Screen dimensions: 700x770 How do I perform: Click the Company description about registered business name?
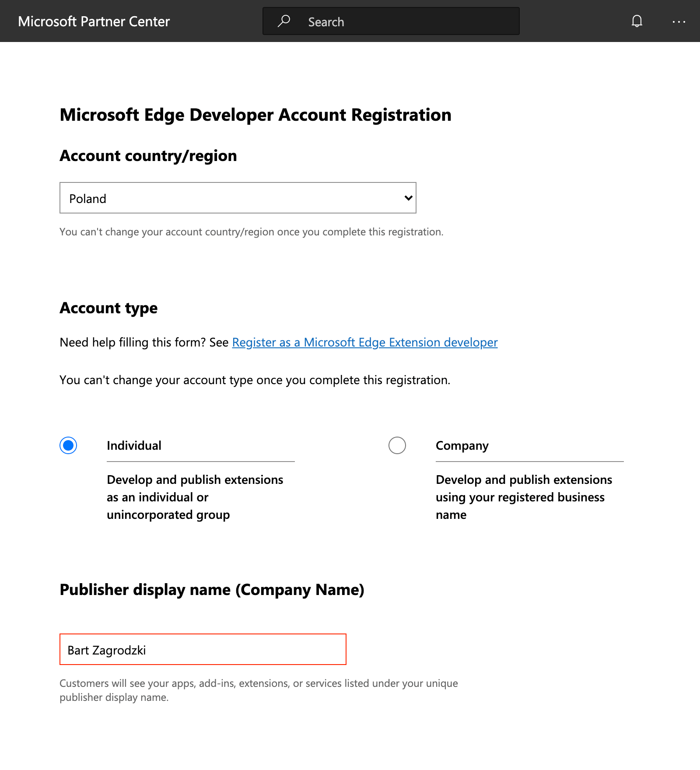coord(524,497)
